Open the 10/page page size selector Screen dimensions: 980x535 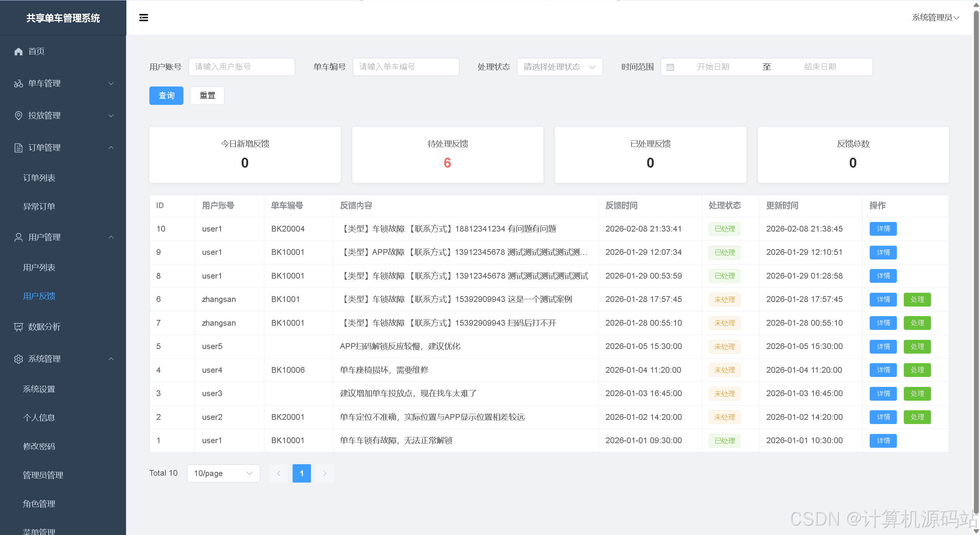click(223, 473)
